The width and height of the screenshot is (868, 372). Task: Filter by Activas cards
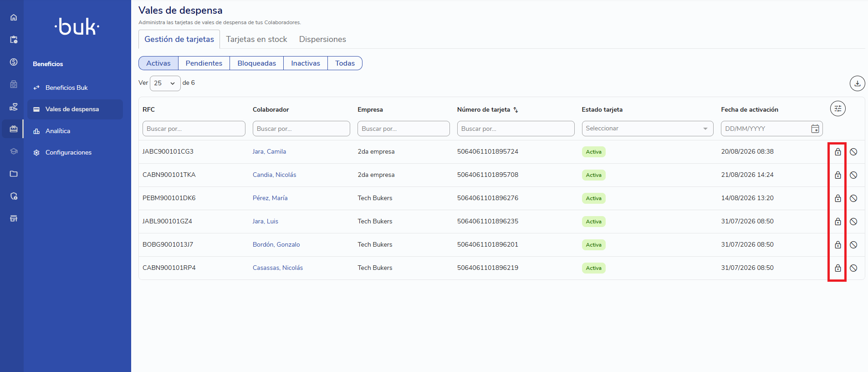[158, 63]
